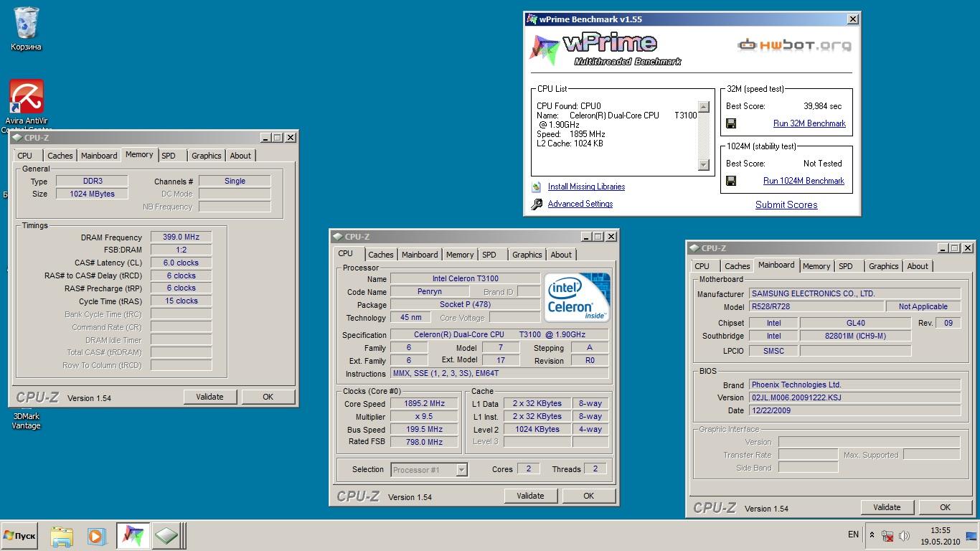Click Validate in Memory CPU-Z window
Viewport: 980px width, 551px height.
tap(209, 397)
